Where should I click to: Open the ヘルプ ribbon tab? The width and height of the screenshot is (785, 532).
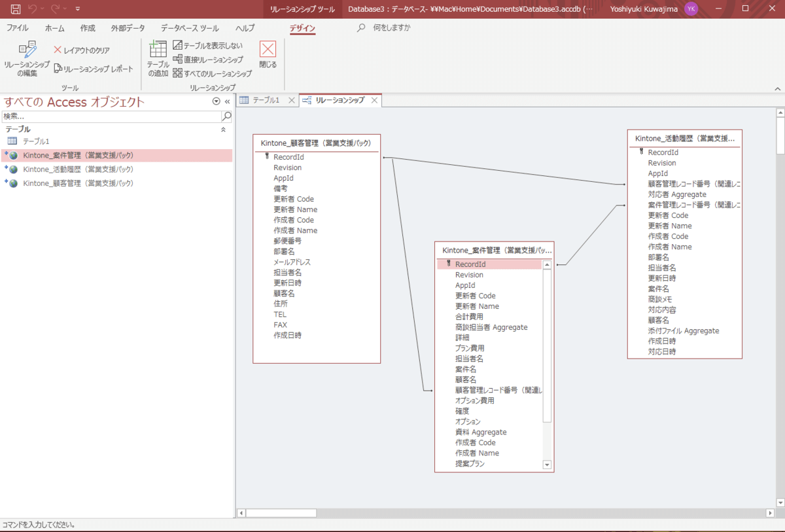click(x=245, y=28)
